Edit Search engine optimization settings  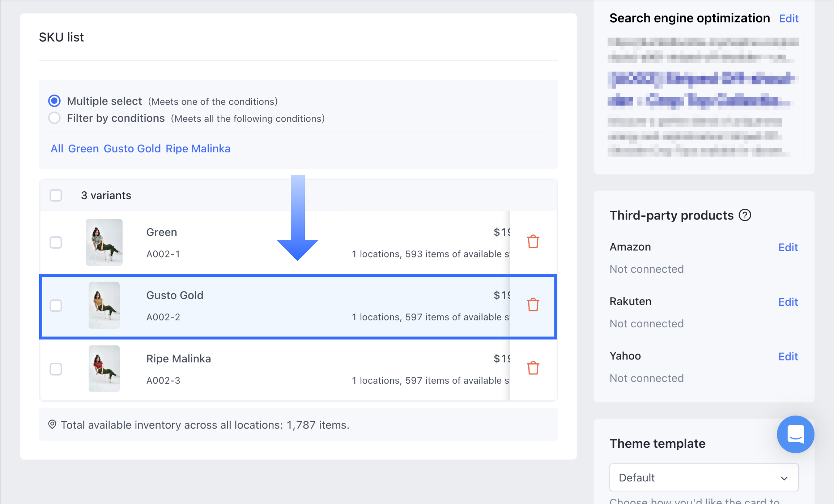click(788, 18)
